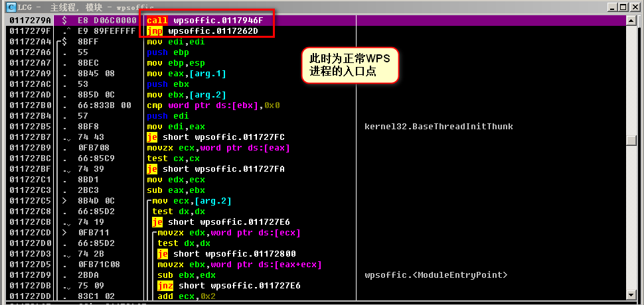
Task: Select 'je short wpsoffic.011727FA' line
Action: coord(215,169)
